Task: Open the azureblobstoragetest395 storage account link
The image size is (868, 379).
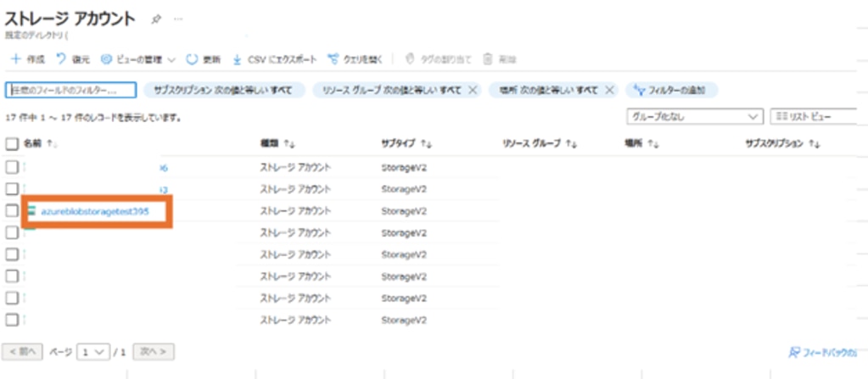Action: (x=95, y=211)
